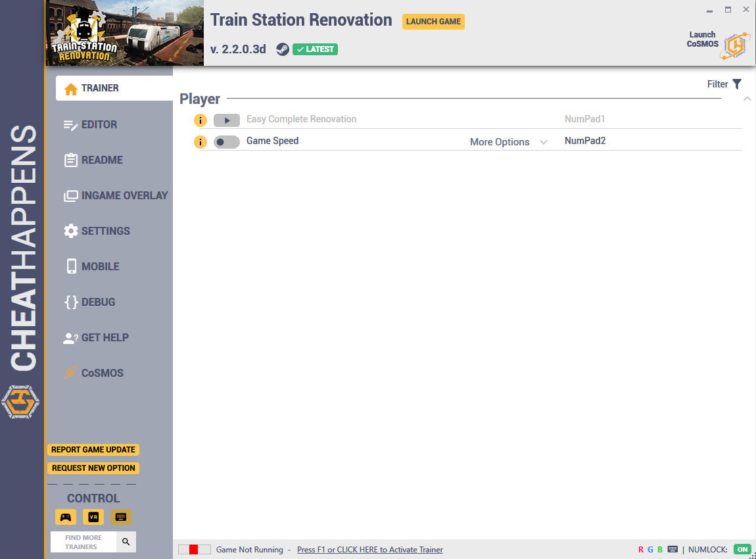Expand More Options for Game Speed

coord(509,142)
